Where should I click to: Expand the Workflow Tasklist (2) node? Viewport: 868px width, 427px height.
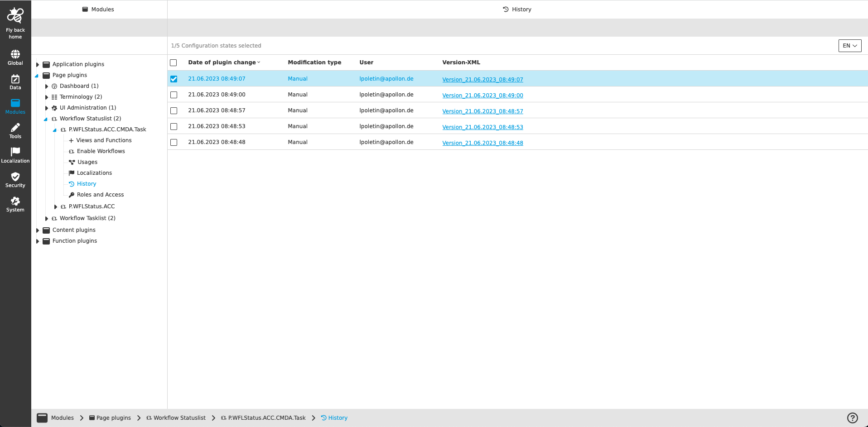47,219
